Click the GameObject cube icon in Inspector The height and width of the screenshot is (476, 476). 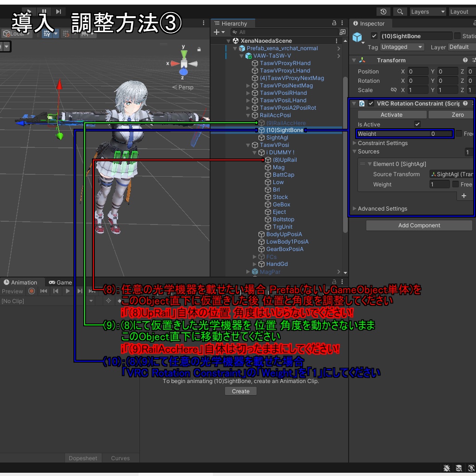357,37
